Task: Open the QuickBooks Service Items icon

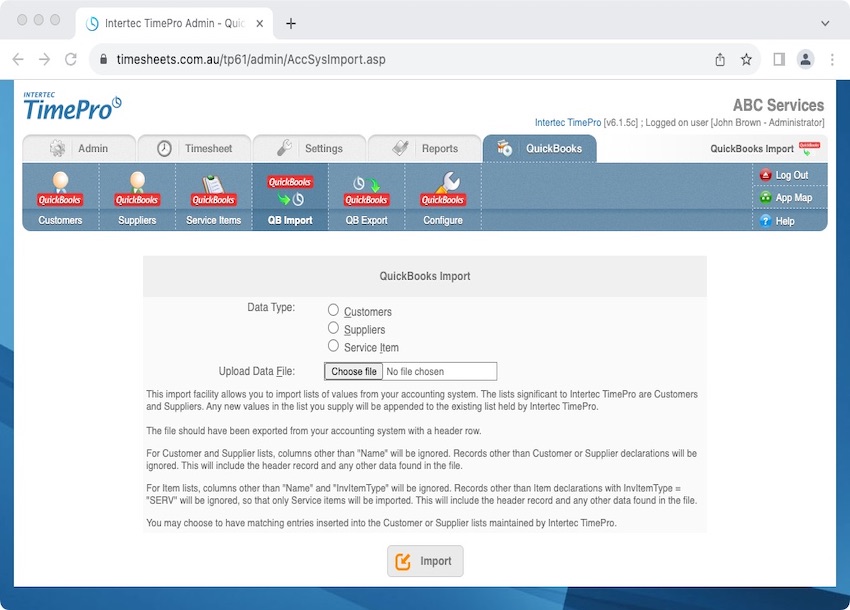Action: point(214,190)
